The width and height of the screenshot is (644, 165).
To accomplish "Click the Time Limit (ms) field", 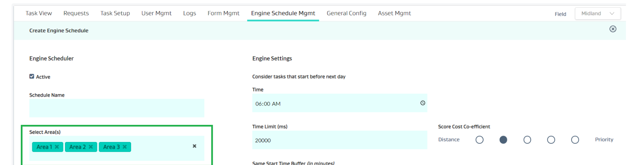I will pos(339,140).
